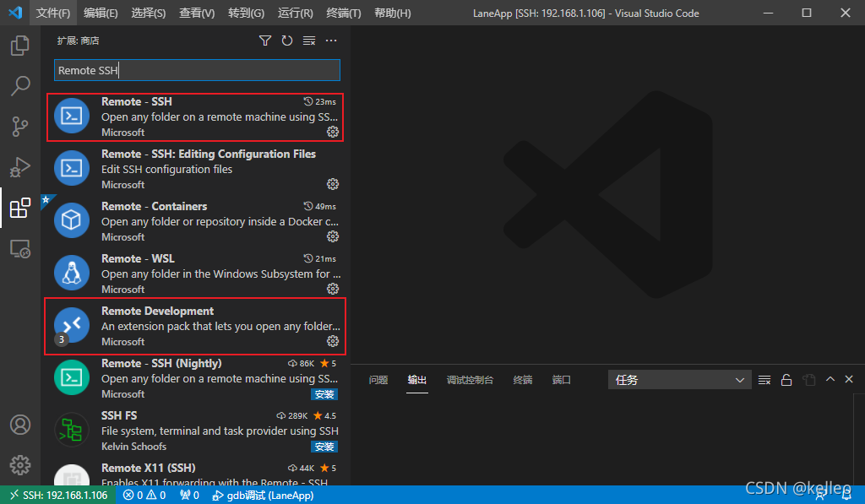
Task: Toggle output scroll lock
Action: (x=786, y=380)
